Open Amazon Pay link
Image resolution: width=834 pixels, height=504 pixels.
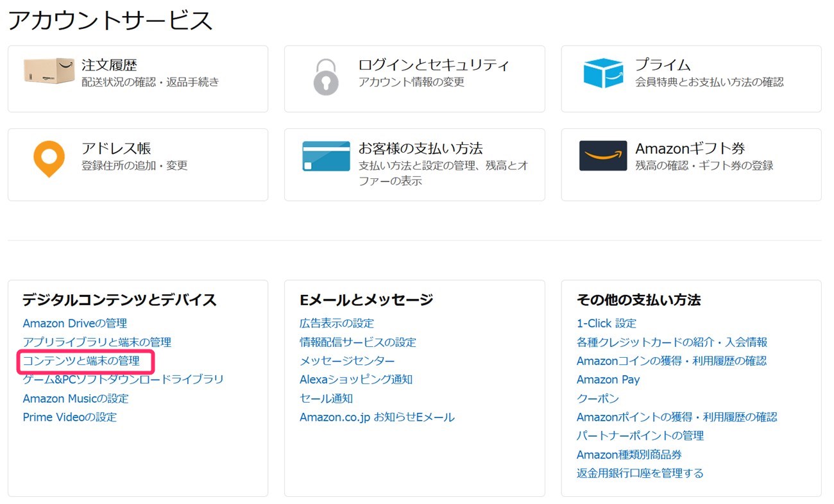pos(608,380)
